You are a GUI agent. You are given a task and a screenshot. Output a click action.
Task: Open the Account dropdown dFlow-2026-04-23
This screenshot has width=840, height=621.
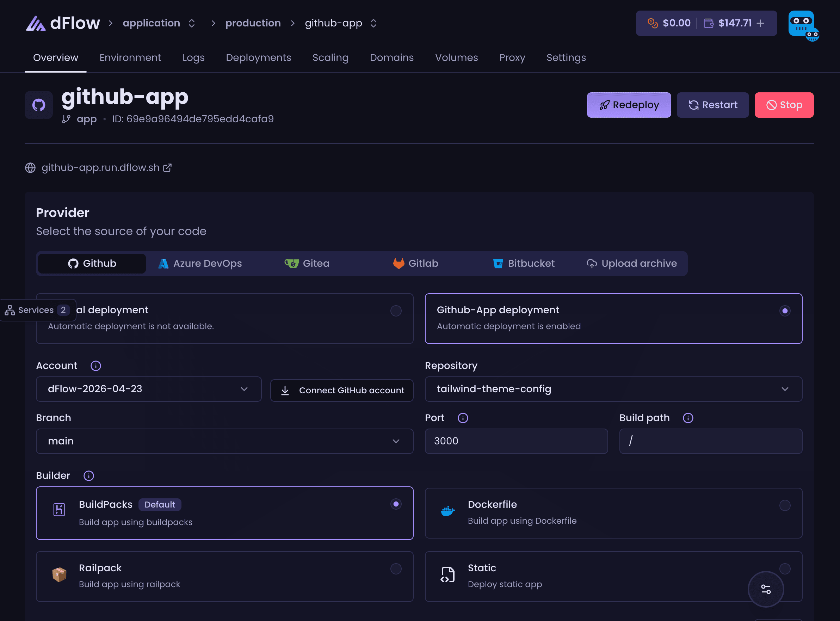(x=149, y=389)
